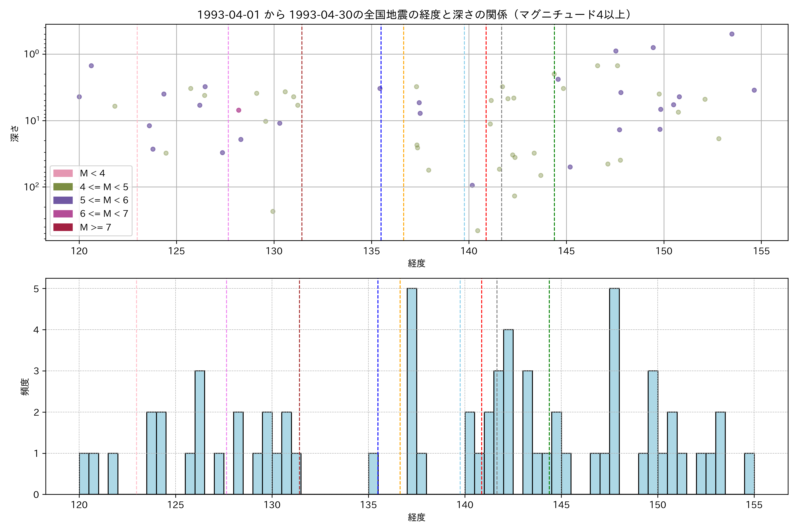Select the single magenta scatter point near longitude 128
Screen dimensions: 798x532
pyautogui.click(x=239, y=110)
